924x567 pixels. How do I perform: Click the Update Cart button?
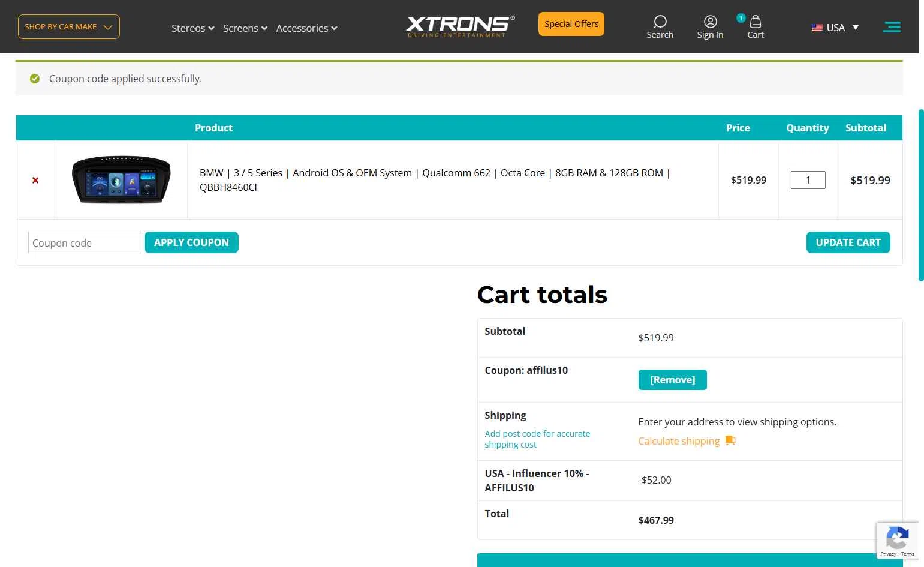click(x=848, y=242)
